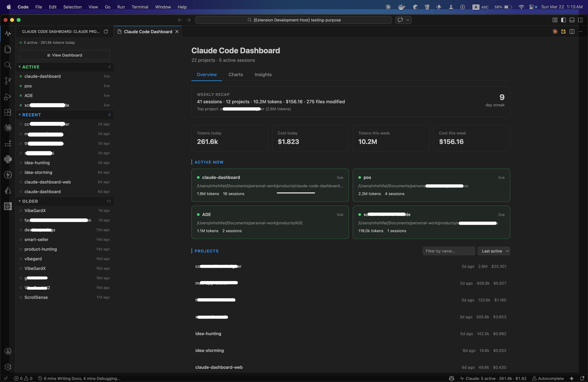Open Accounts icon in activity bar
Viewport: 588px width, 382px height.
pos(8,351)
